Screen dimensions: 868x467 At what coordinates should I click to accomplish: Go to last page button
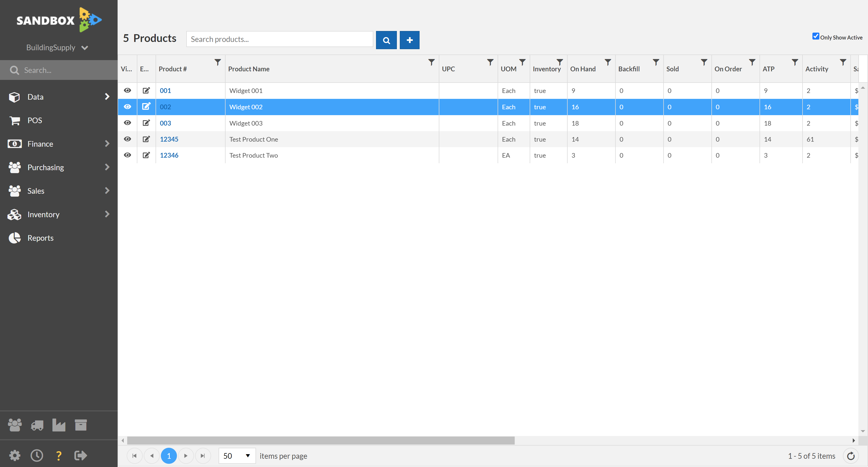click(x=203, y=456)
